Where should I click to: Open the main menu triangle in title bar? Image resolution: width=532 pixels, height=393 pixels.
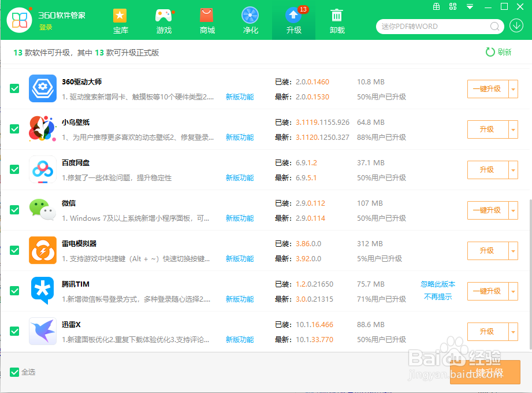pyautogui.click(x=470, y=6)
